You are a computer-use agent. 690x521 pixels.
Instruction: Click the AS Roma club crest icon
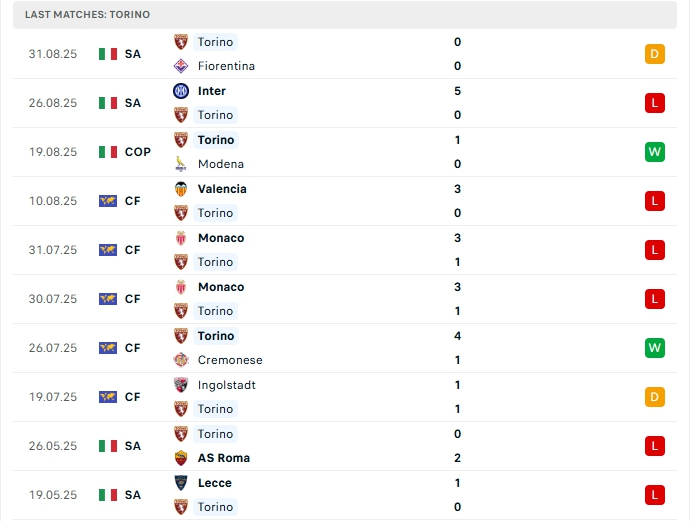click(x=181, y=458)
